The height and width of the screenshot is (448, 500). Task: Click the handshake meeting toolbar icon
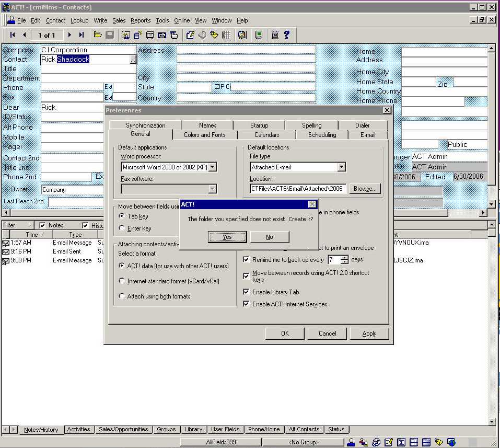point(161,35)
